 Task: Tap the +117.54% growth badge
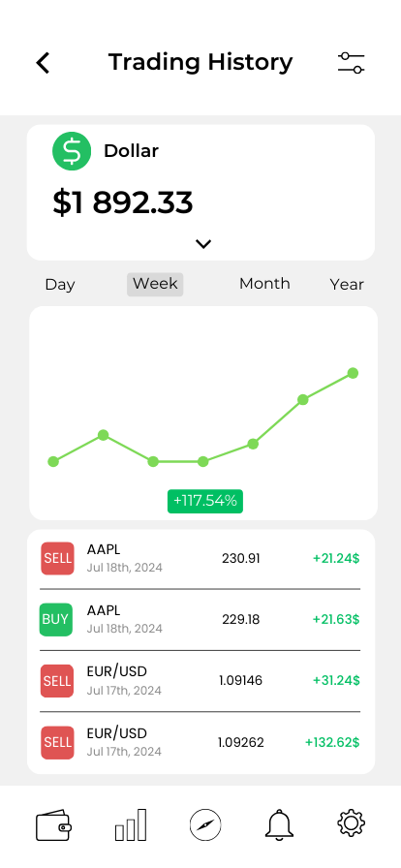click(x=205, y=501)
